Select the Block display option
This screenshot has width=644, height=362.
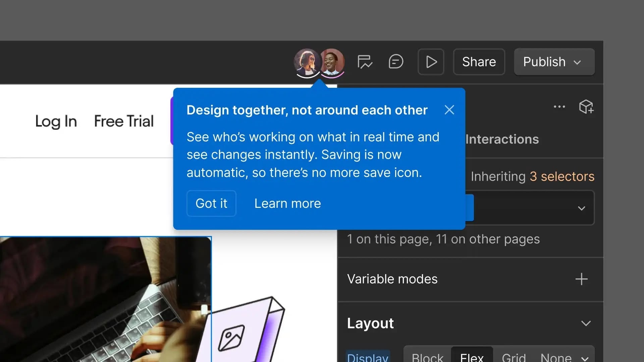click(x=427, y=357)
